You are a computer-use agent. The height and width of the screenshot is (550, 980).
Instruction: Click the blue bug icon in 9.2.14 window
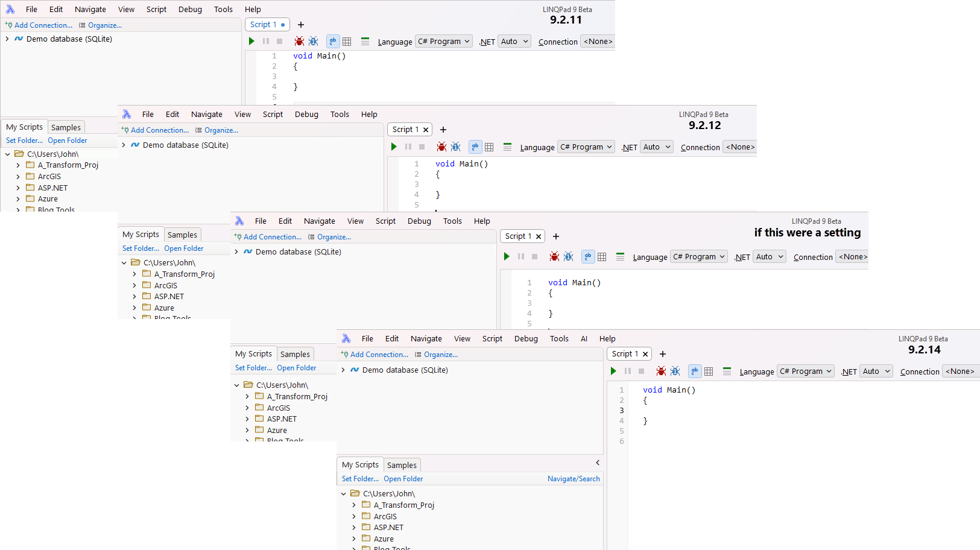point(675,371)
